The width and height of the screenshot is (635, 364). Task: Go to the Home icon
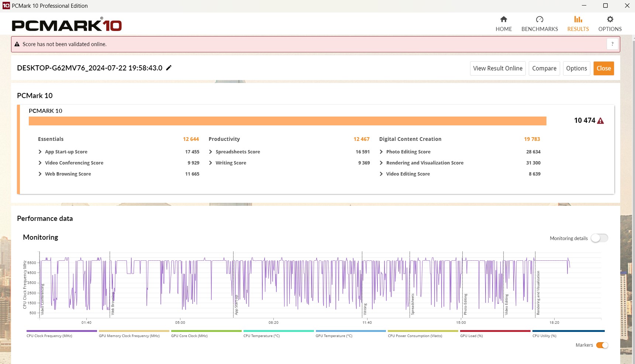(x=504, y=19)
